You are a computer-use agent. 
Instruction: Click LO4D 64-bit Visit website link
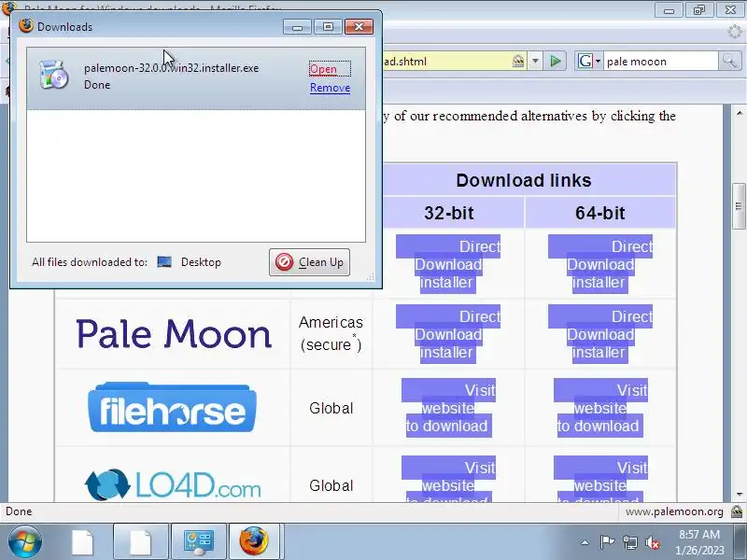click(x=599, y=479)
